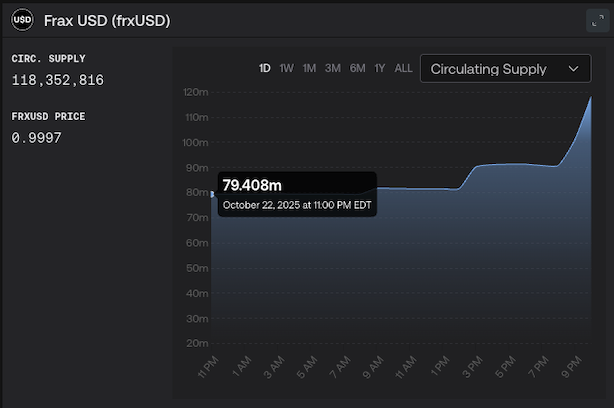Switch chart to 3M range
The image size is (614, 408).
click(x=333, y=69)
